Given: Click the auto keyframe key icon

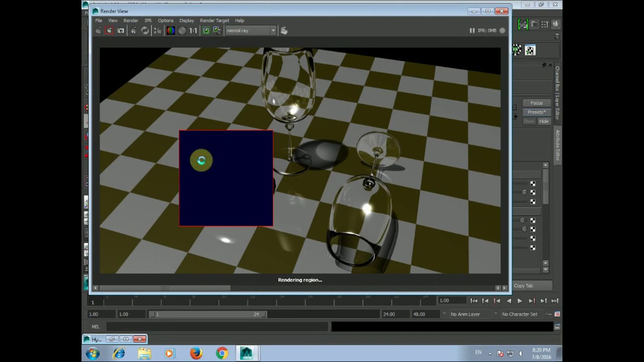Looking at the screenshot, I should pyautogui.click(x=548, y=314).
